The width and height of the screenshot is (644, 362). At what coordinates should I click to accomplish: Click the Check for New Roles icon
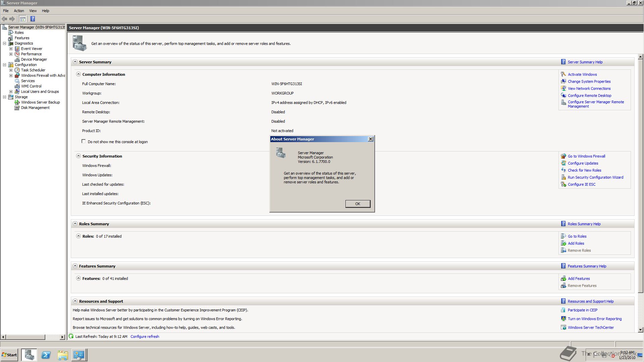pos(563,170)
